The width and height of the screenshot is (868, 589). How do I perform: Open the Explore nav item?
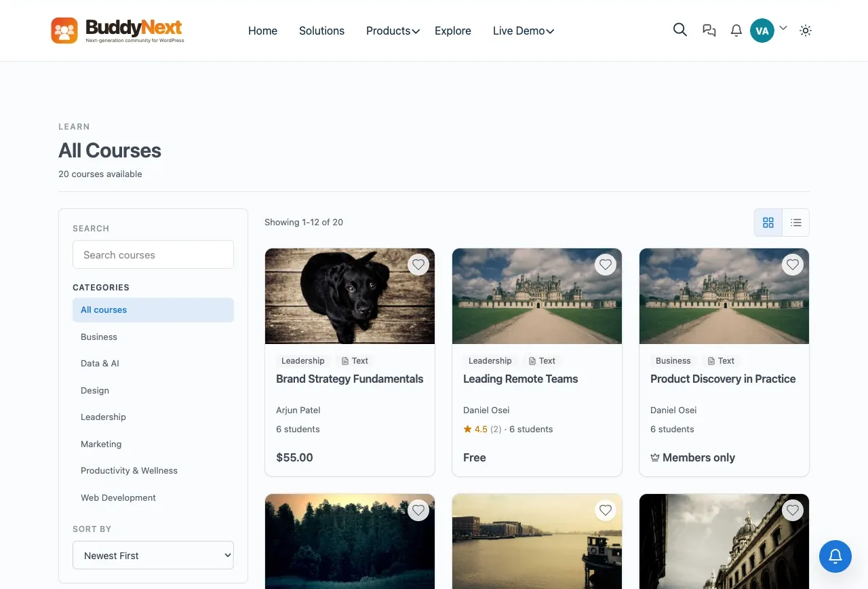click(453, 31)
